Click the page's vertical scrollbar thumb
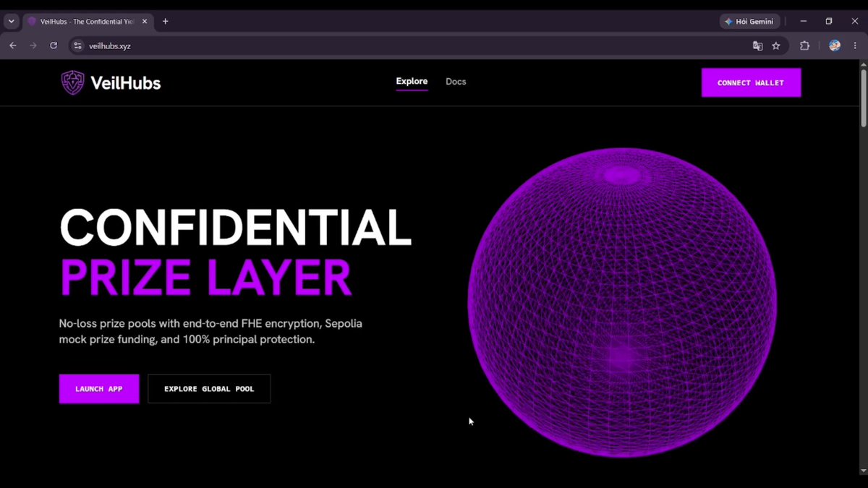The image size is (868, 488). 863,98
